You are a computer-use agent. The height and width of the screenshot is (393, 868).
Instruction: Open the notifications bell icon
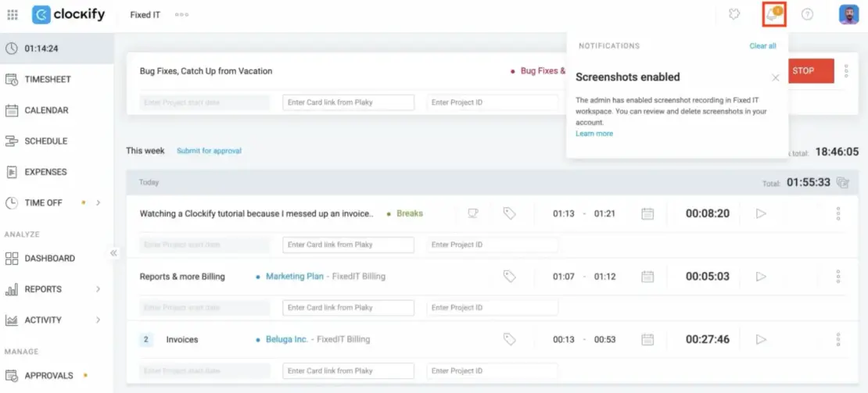pos(773,14)
